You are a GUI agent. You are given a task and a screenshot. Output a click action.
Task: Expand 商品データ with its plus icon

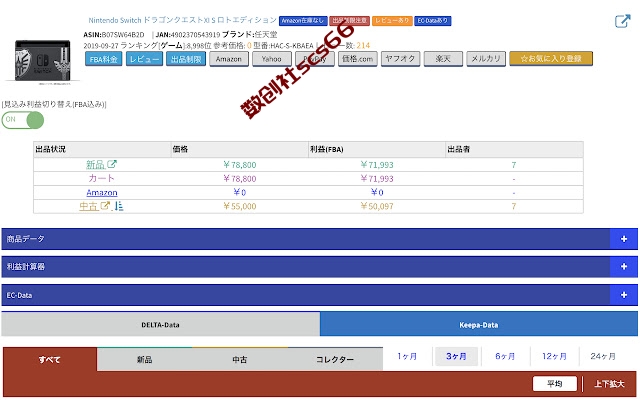624,239
